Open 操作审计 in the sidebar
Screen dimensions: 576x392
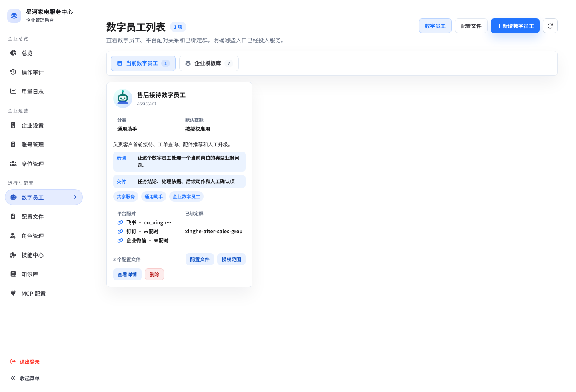point(44,72)
